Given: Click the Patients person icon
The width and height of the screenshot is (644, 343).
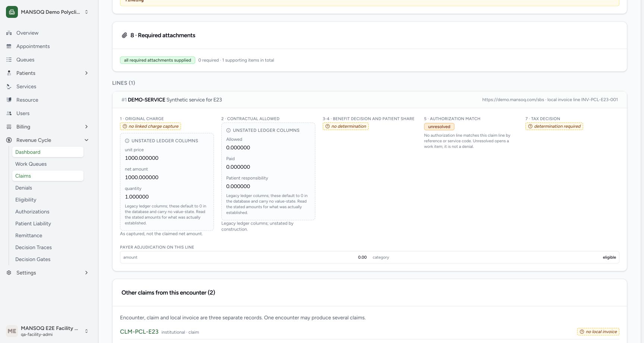Looking at the screenshot, I should click(x=9, y=73).
